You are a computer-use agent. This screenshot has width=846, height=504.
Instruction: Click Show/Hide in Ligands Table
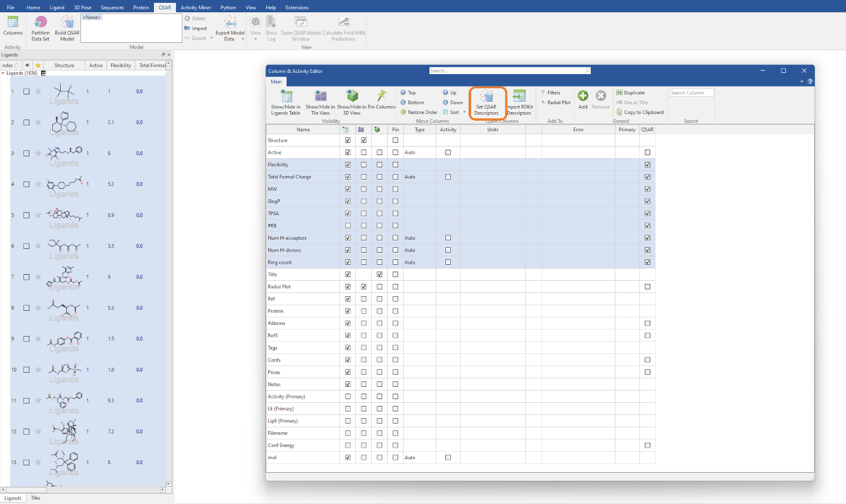pyautogui.click(x=286, y=102)
